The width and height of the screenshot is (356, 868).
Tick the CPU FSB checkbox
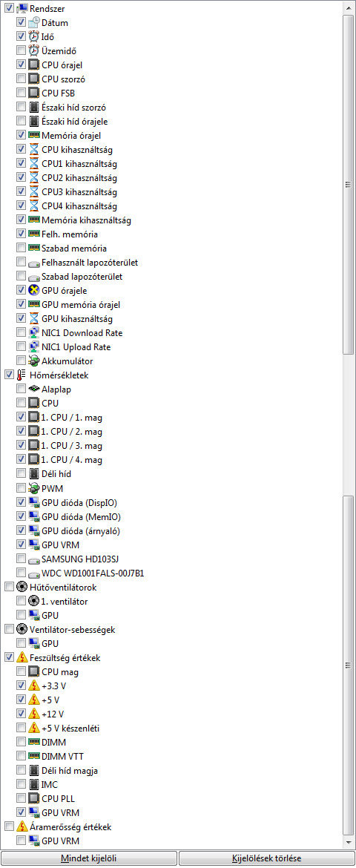[21, 93]
